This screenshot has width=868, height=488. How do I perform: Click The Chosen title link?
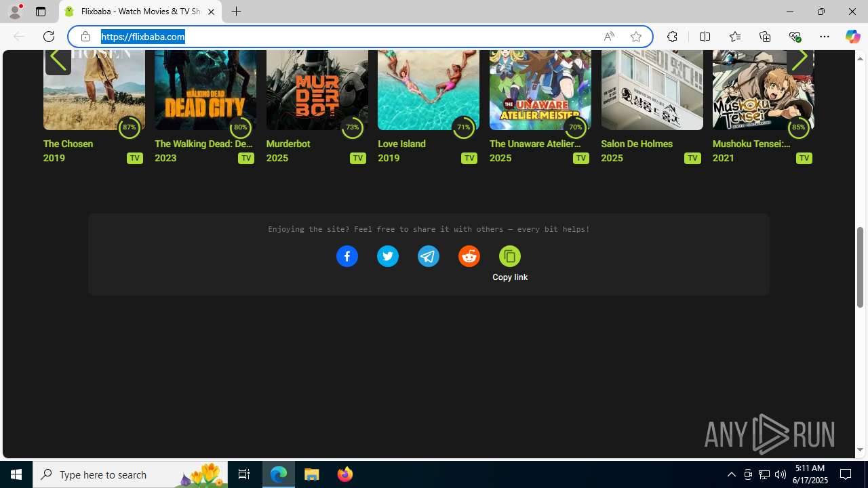(x=68, y=144)
